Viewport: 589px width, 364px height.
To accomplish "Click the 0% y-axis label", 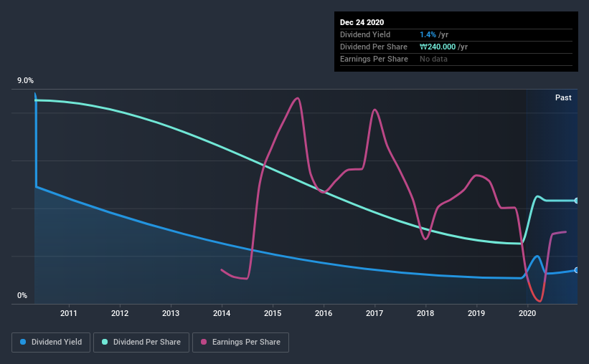I will 22,296.
